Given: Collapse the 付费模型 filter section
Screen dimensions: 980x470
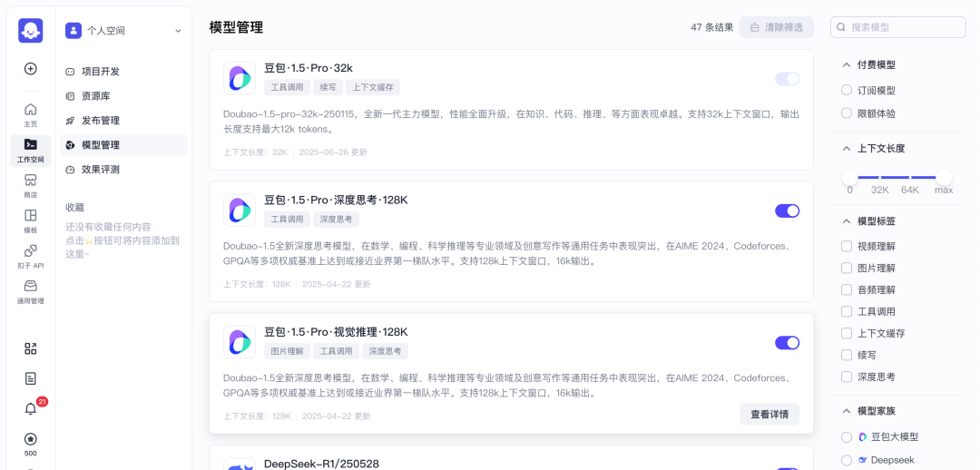Looking at the screenshot, I should [847, 64].
